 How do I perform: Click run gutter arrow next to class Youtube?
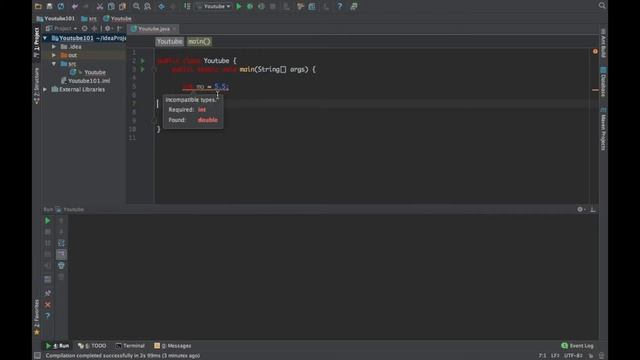pos(142,61)
